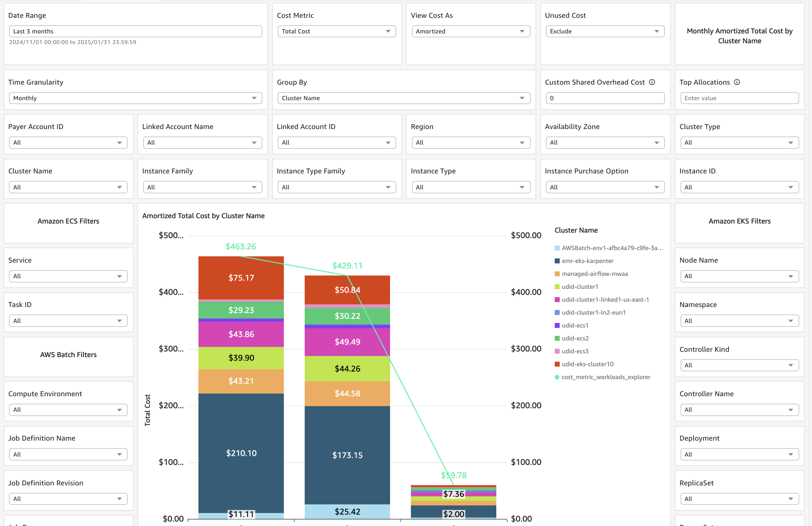Click the $210.10 bar segment in first column
This screenshot has height=526, width=812.
(241, 453)
